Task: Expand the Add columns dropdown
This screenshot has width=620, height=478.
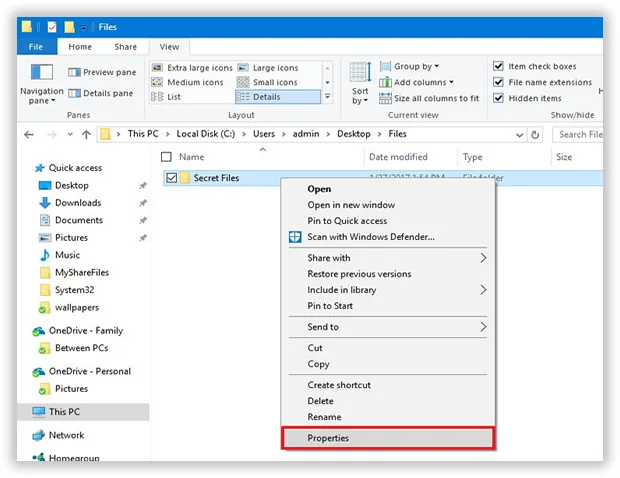Action: click(x=386, y=82)
